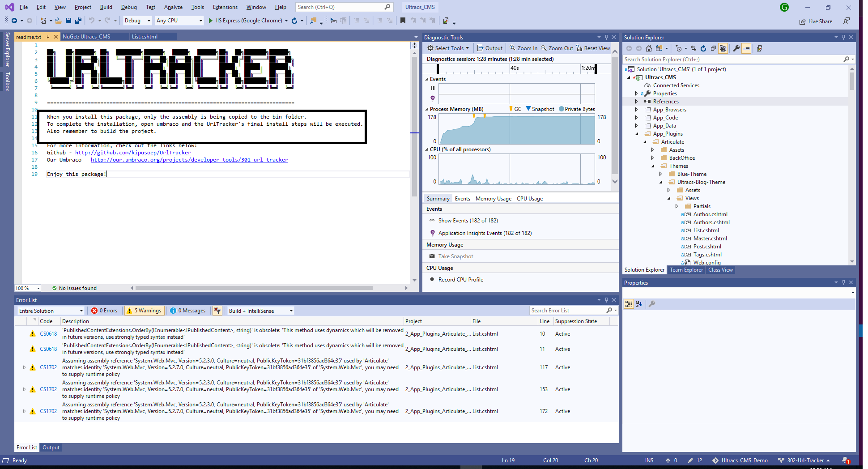Screen dimensions: 868x469
Task: Expand the Blue-Theme folder
Action: (661, 174)
